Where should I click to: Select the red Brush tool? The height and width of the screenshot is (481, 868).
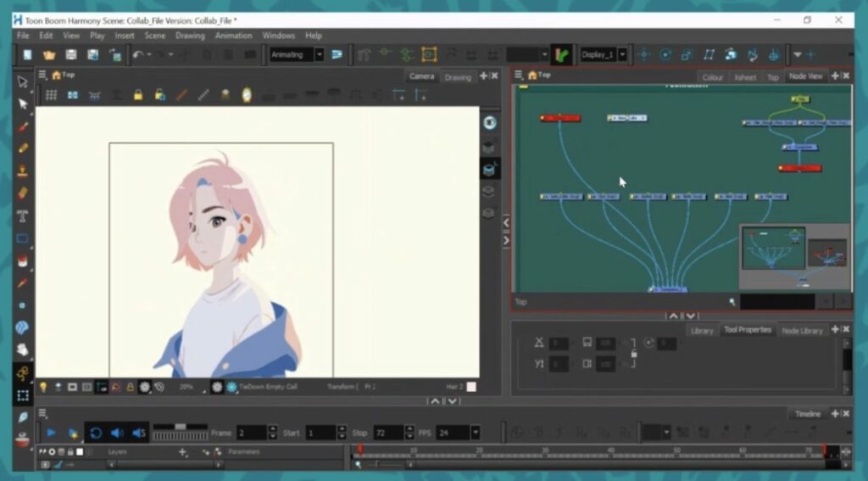[23, 127]
